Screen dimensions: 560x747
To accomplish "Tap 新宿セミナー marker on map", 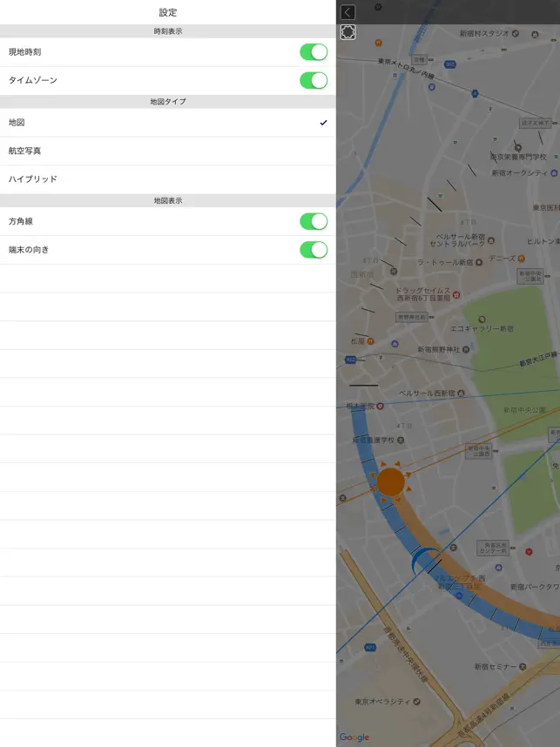I will tap(523, 667).
